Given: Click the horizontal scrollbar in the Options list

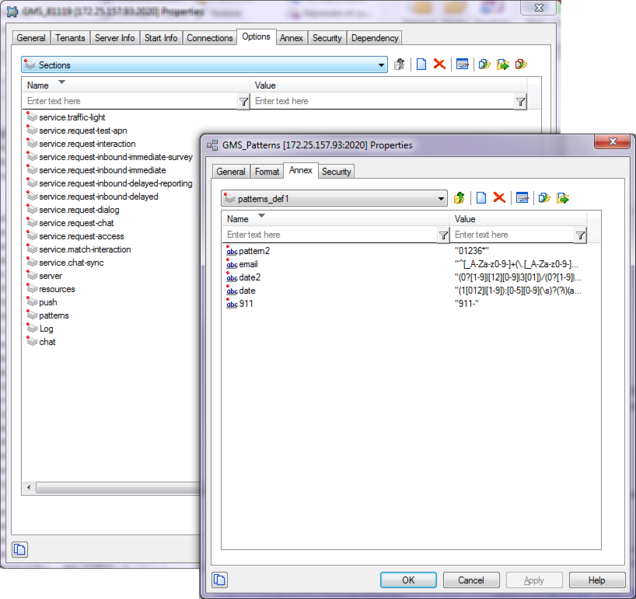Looking at the screenshot, I should [110, 490].
